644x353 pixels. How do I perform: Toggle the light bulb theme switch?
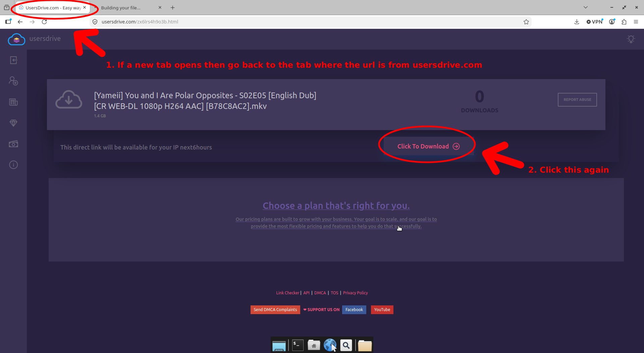click(x=631, y=39)
